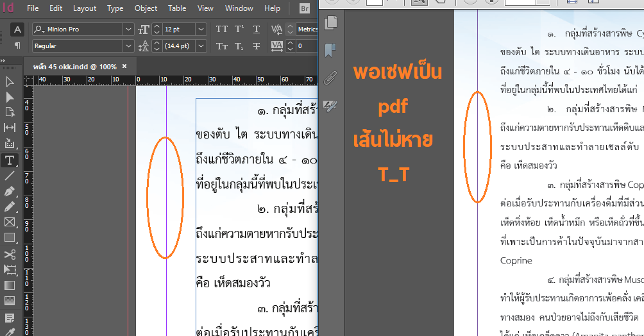Toggle Strikethrough formatting

click(x=257, y=46)
